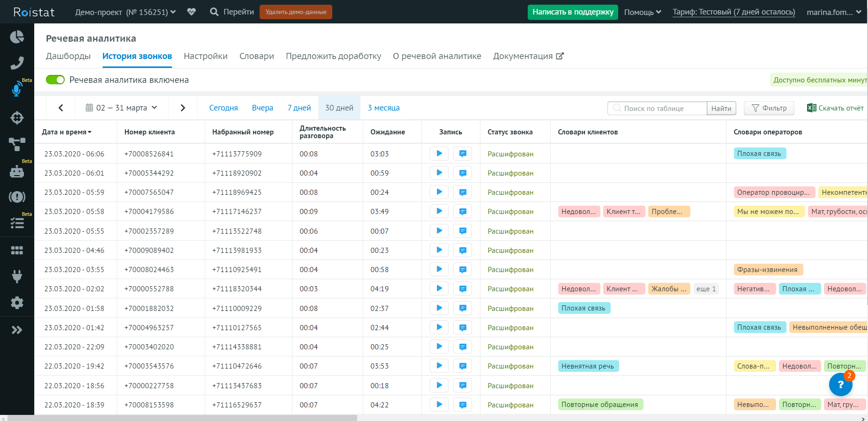Click the horizontal scrollbar at table bottom
Screen dimensions: 868x421
pos(183,418)
